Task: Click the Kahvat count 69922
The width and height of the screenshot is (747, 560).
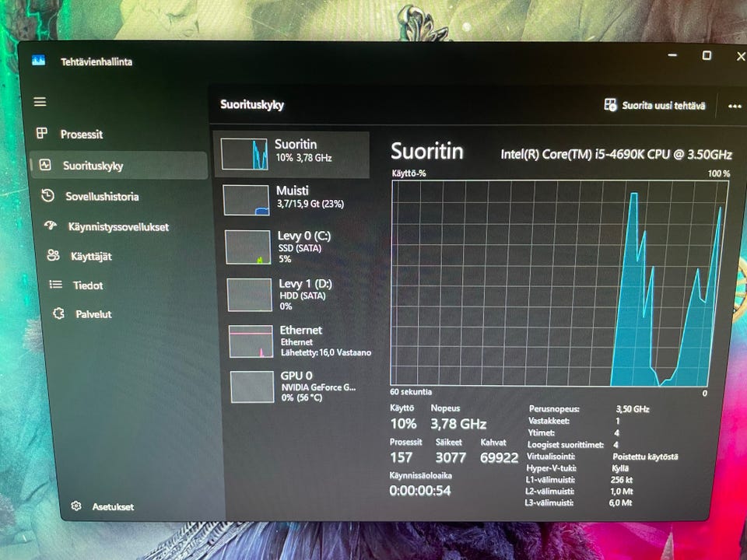Action: 499,457
